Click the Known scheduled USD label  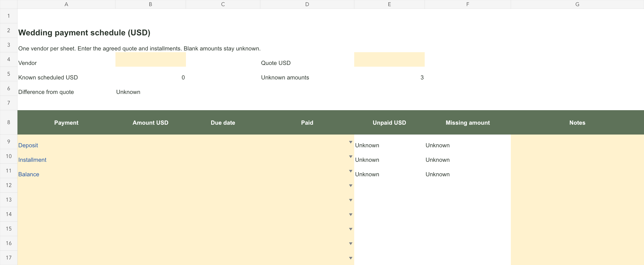48,77
